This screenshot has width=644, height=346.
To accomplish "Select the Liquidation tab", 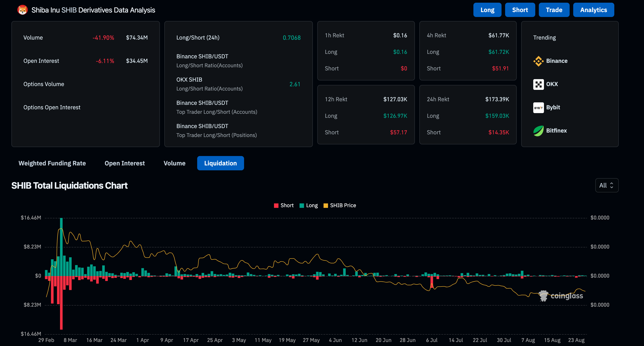I will 220,163.
